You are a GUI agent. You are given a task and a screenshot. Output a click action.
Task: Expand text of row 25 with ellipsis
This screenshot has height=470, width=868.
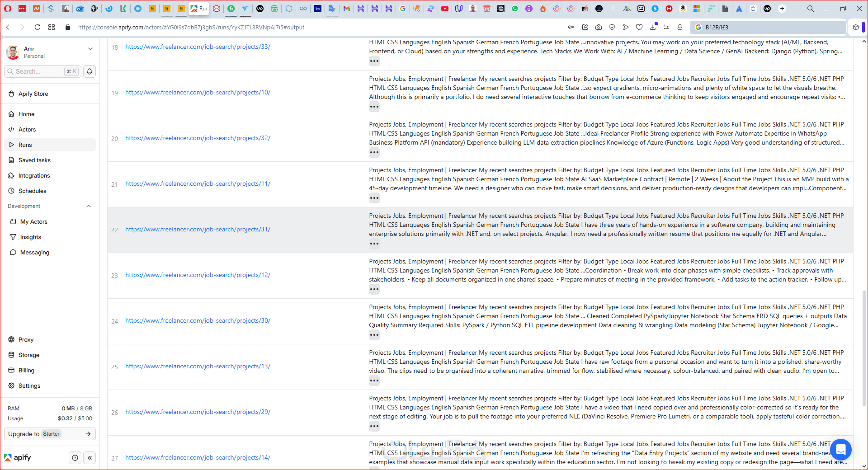(374, 381)
